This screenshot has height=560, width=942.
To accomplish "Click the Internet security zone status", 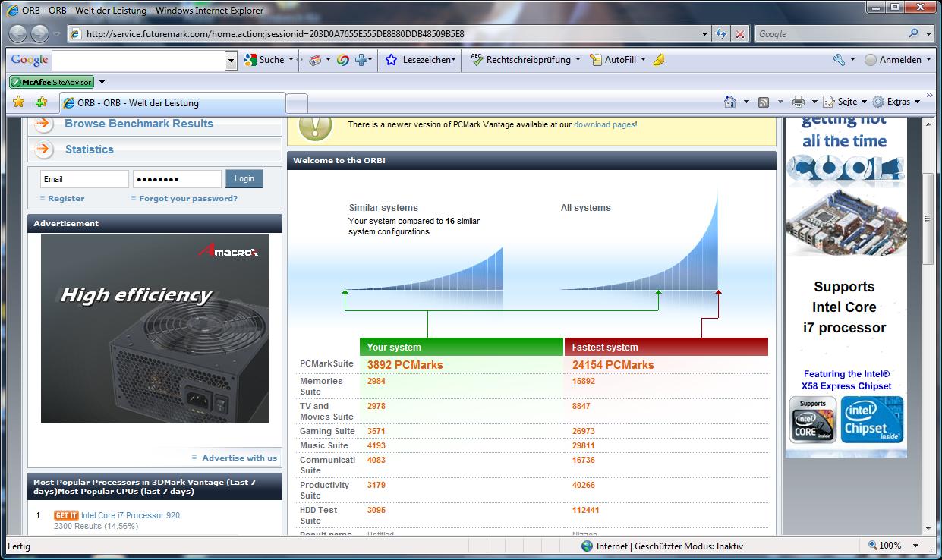I will 663,546.
